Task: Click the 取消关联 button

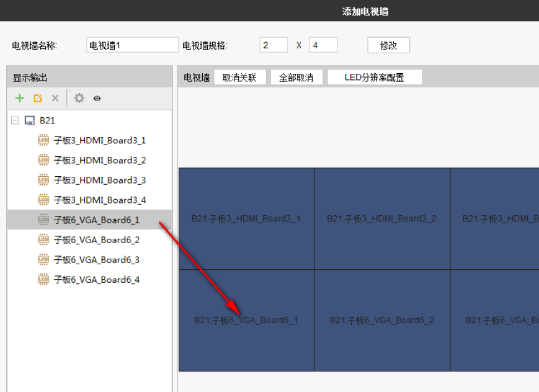Action: coord(239,78)
